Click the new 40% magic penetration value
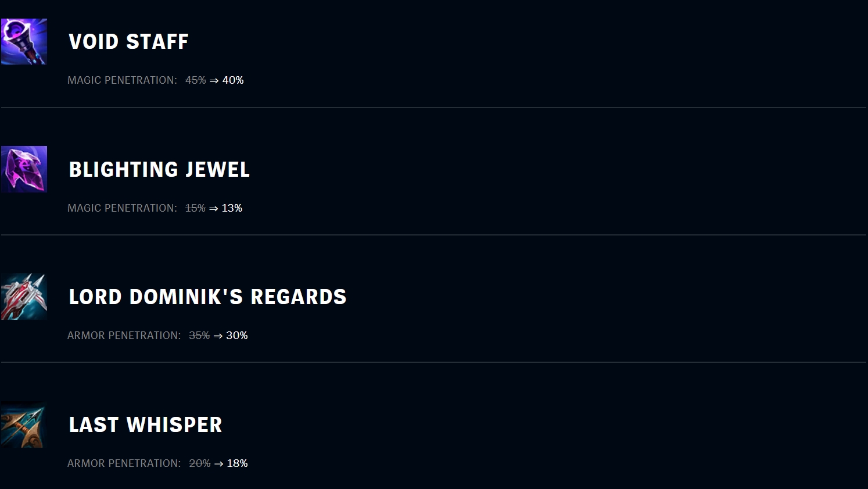The height and width of the screenshot is (489, 868). [233, 80]
